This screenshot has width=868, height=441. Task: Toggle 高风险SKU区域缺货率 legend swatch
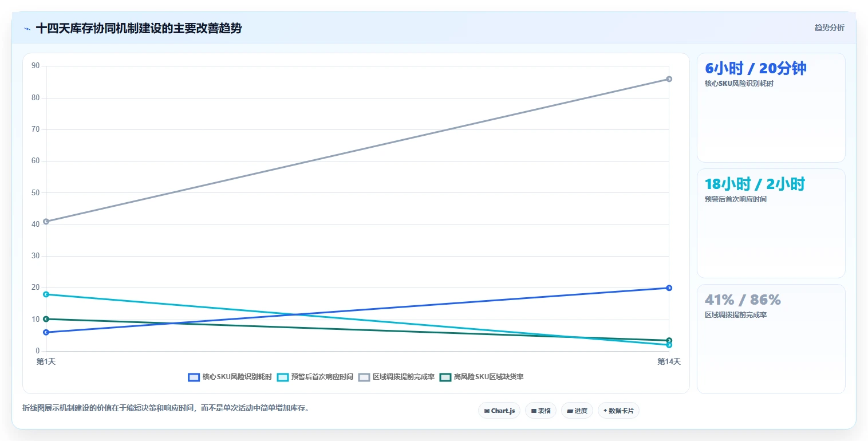point(445,377)
